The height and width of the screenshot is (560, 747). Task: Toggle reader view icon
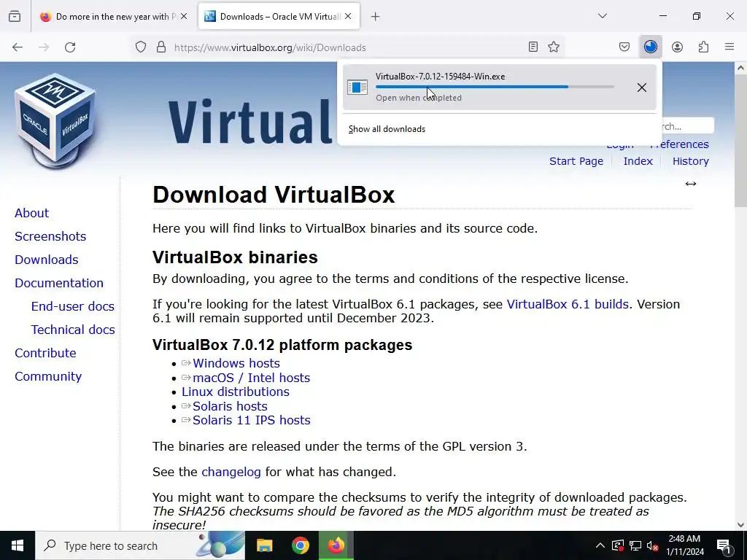coord(533,47)
